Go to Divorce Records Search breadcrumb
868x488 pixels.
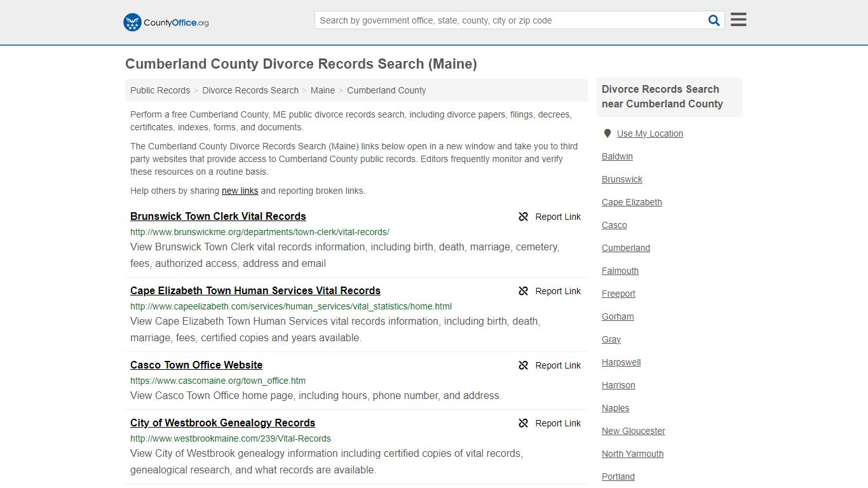click(x=250, y=90)
